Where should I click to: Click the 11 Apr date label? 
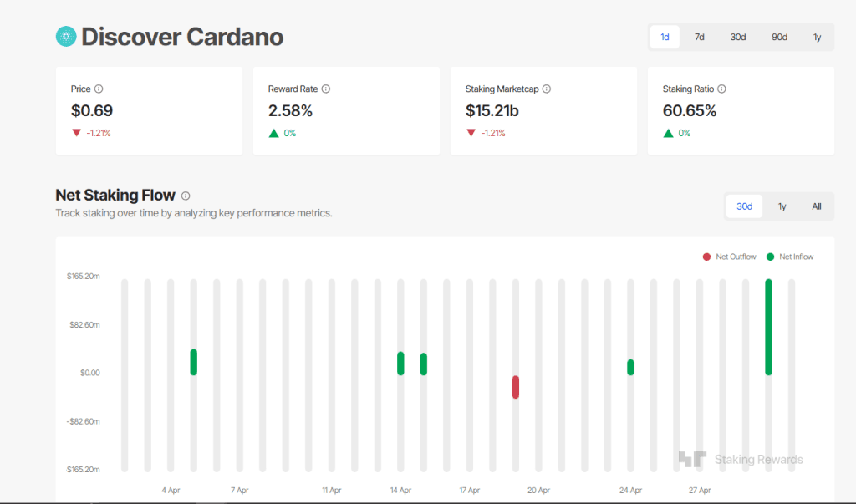pos(331,491)
